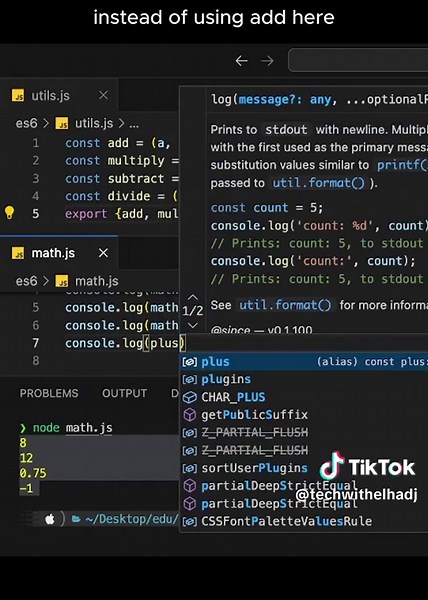The height and width of the screenshot is (600, 428).
Task: Click es6 breadcrumb above math.js editor
Action: click(26, 281)
